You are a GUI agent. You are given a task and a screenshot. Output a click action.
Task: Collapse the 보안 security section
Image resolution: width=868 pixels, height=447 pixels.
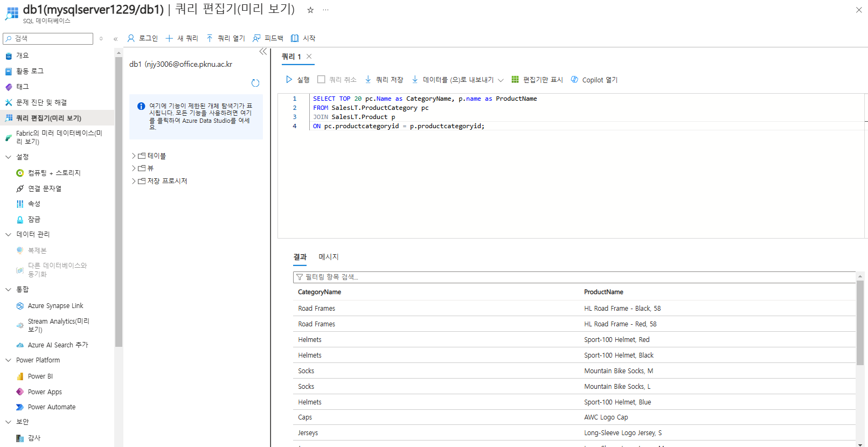(x=8, y=422)
